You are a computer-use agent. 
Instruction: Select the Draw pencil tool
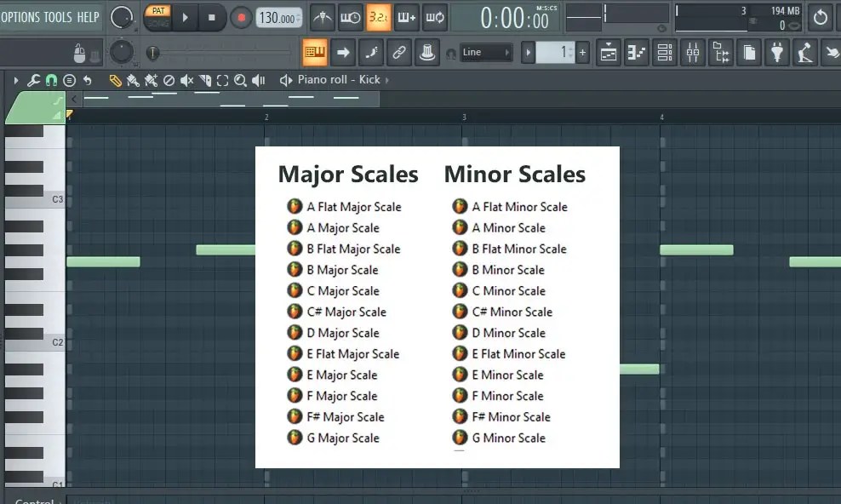115,80
